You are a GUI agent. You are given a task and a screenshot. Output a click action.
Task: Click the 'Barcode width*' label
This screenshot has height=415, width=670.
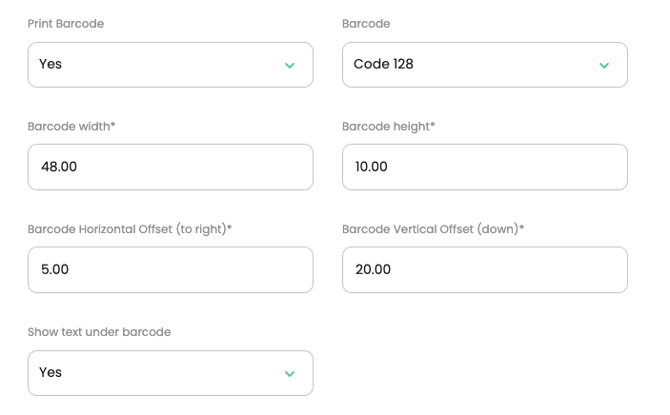[71, 127]
